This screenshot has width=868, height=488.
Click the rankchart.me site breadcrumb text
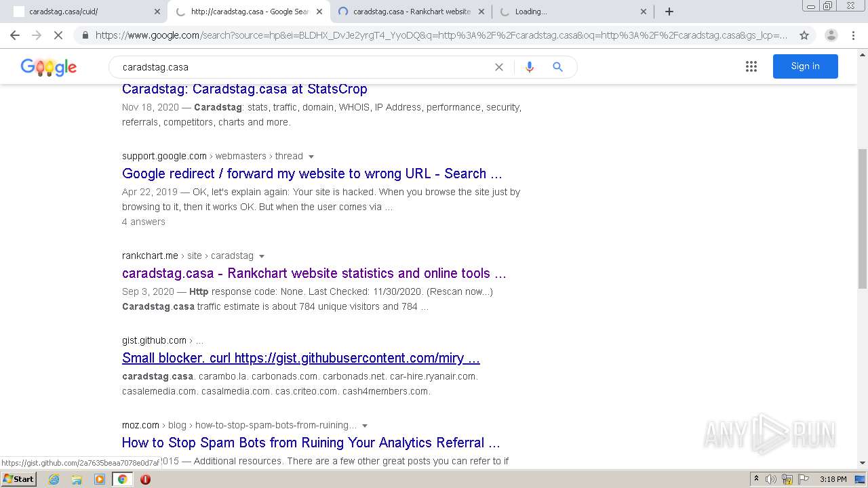click(188, 256)
